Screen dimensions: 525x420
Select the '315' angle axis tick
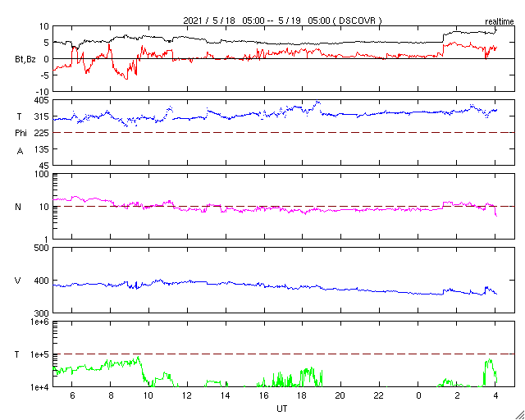point(42,116)
